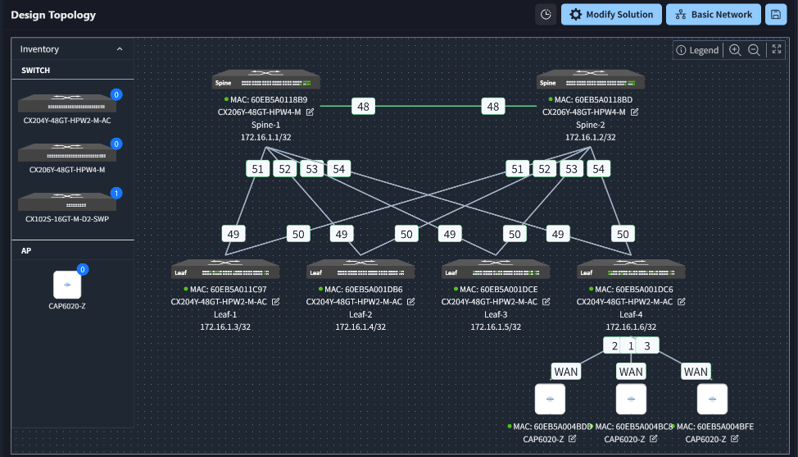
Task: Click the Leaf-1 switch icon
Action: [225, 270]
